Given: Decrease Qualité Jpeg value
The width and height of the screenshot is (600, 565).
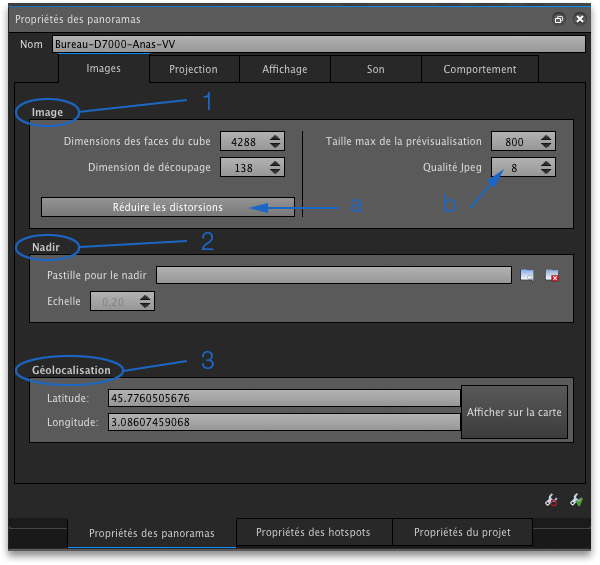Looking at the screenshot, I should [546, 171].
